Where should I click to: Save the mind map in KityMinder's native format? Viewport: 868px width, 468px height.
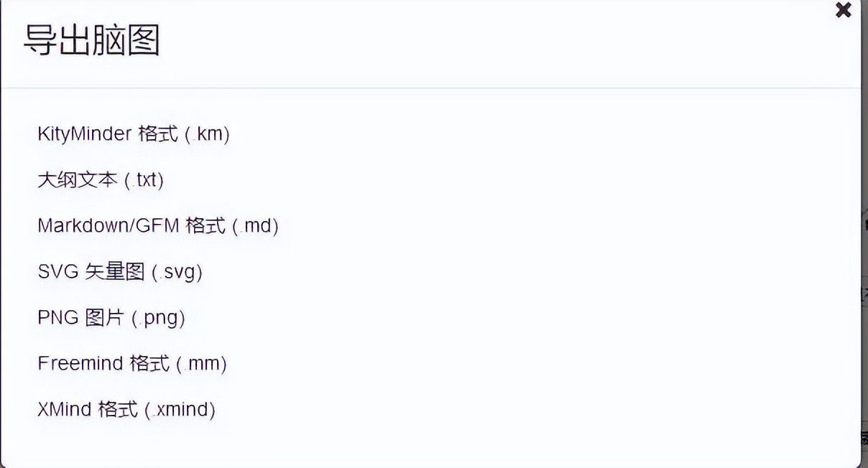(x=133, y=134)
